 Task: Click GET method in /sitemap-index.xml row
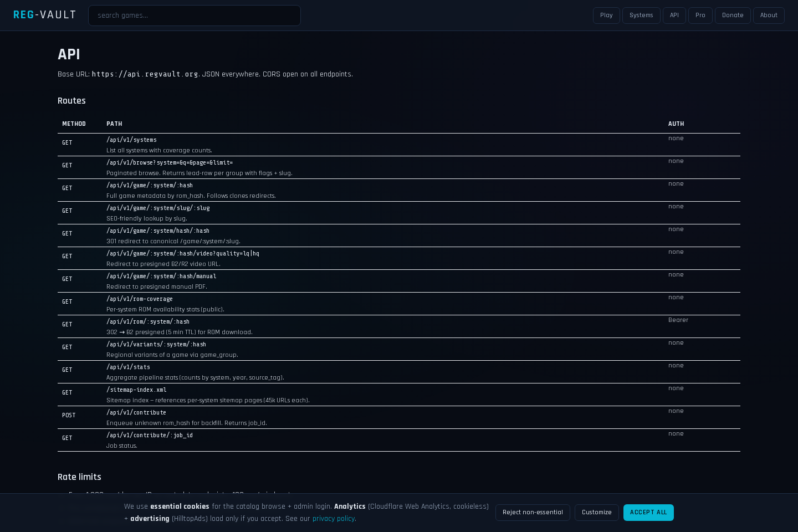click(x=67, y=393)
